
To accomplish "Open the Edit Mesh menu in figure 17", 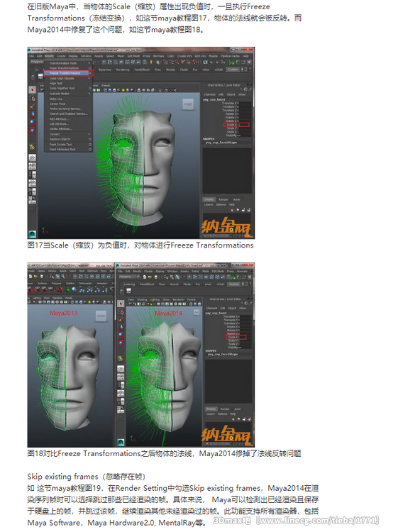I will click(x=133, y=56).
